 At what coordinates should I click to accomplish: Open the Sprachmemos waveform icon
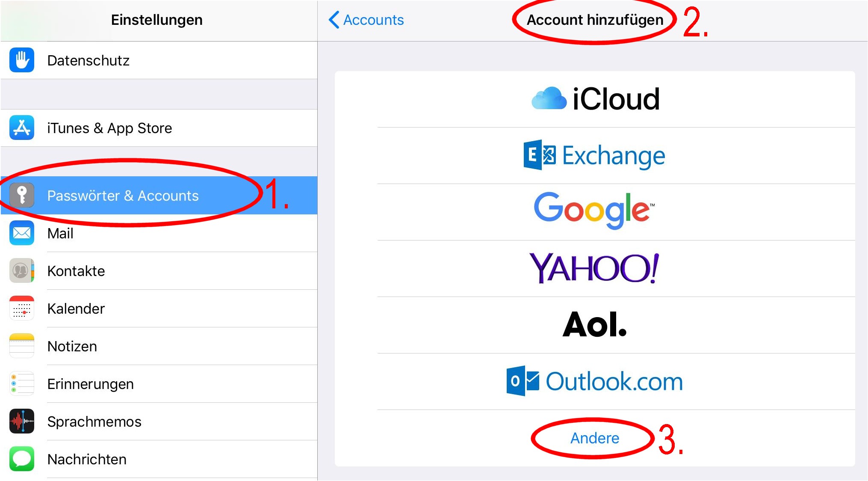click(x=22, y=421)
